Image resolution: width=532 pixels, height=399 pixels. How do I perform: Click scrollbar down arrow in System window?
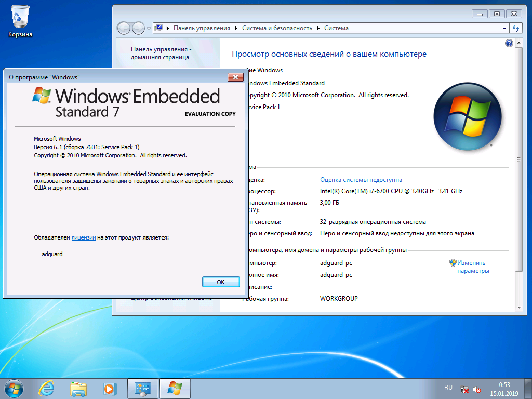click(519, 308)
